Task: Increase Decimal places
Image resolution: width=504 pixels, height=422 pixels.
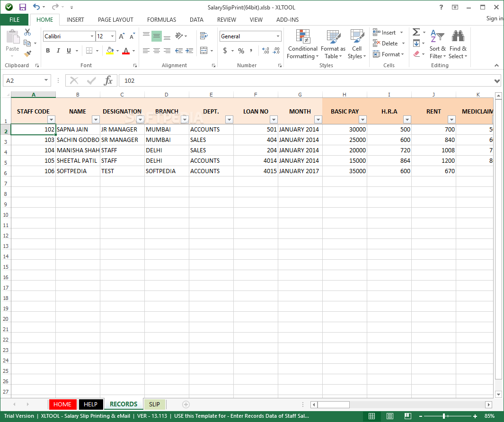Action: (x=265, y=51)
